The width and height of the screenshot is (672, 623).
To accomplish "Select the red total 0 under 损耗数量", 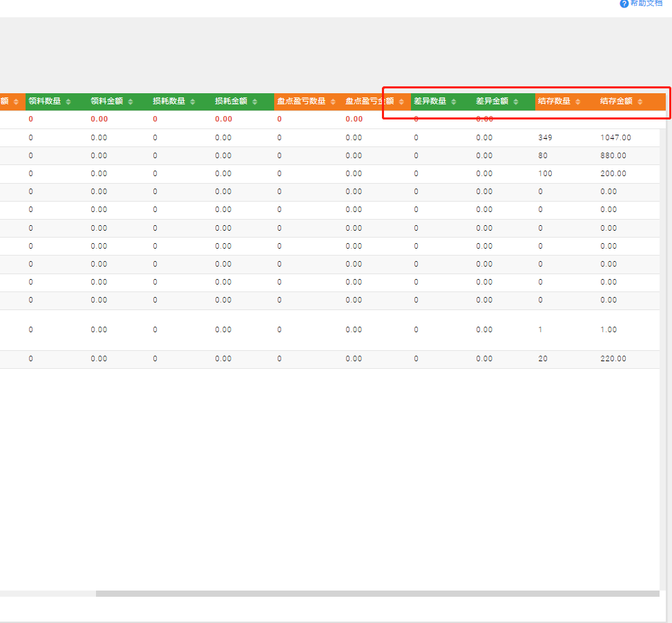I will point(155,119).
